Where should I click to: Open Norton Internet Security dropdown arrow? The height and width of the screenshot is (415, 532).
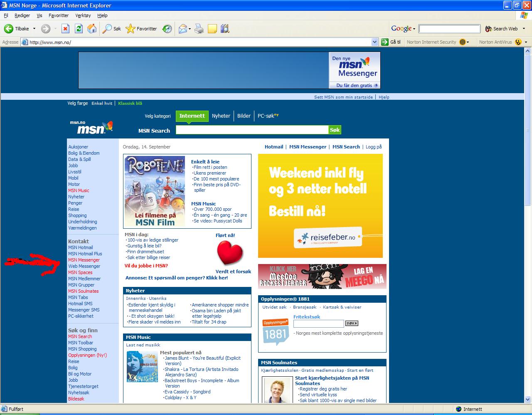pyautogui.click(x=468, y=42)
